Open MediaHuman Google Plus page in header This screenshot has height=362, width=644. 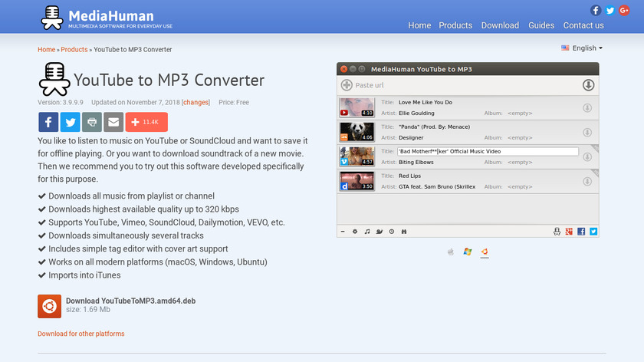(x=624, y=10)
